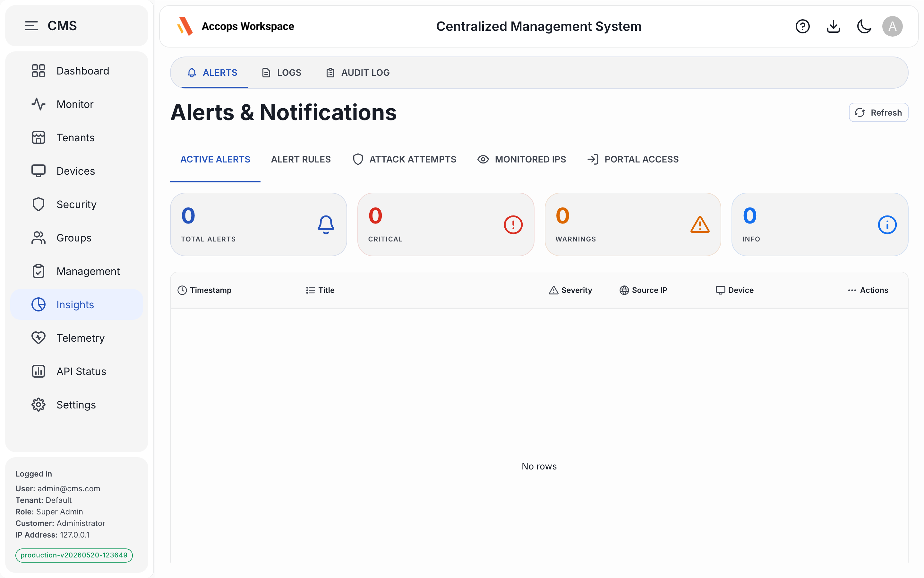Click the API Status chart icon

pyautogui.click(x=38, y=371)
